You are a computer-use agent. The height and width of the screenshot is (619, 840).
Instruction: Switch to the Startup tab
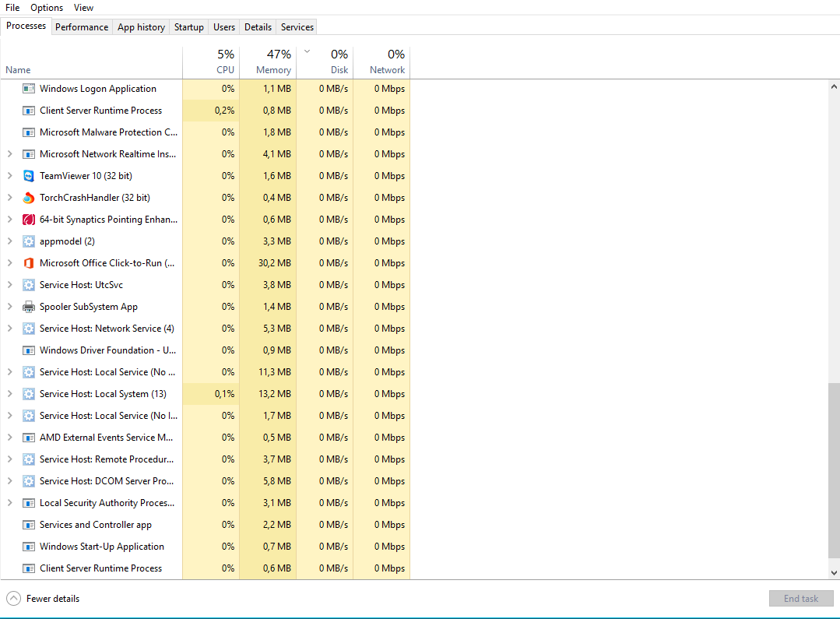pos(189,26)
